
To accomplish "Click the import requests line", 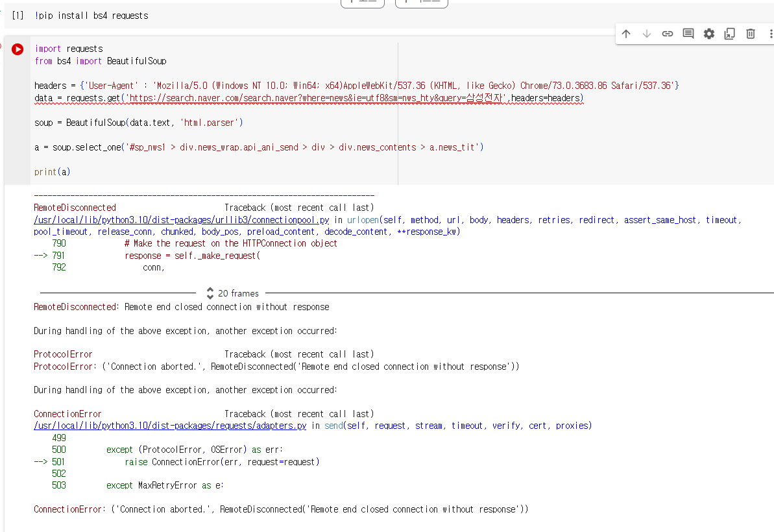I will pyautogui.click(x=69, y=49).
